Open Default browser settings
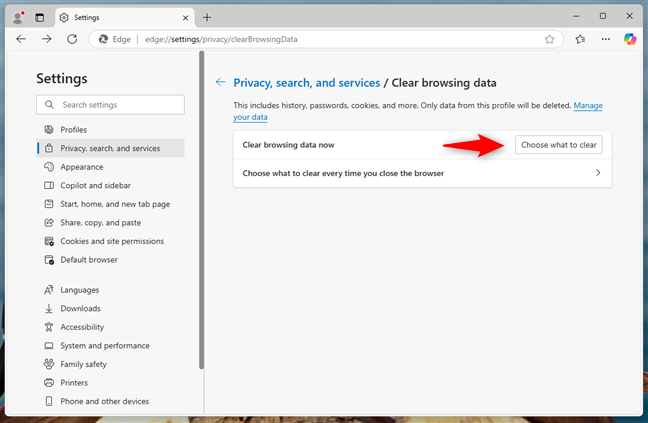The height and width of the screenshot is (423, 648). [x=110, y=260]
